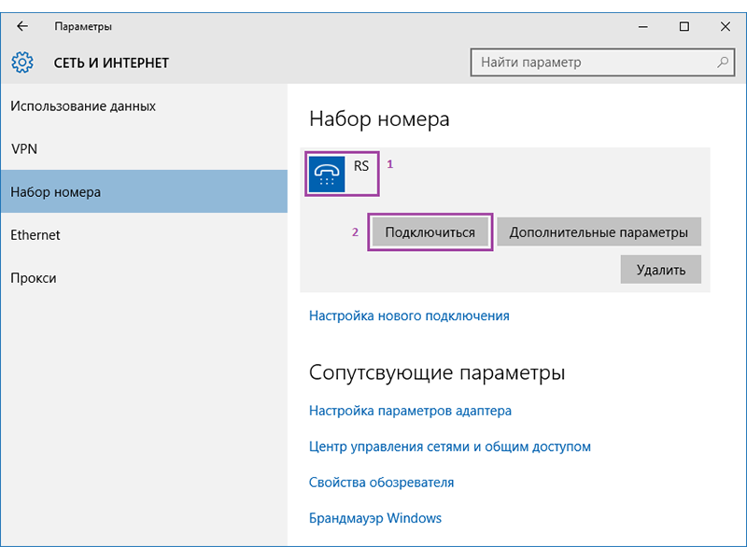Screen dimensions: 747x560
Task: Click the 'Свойства обозревателя' link
Action: (x=381, y=483)
